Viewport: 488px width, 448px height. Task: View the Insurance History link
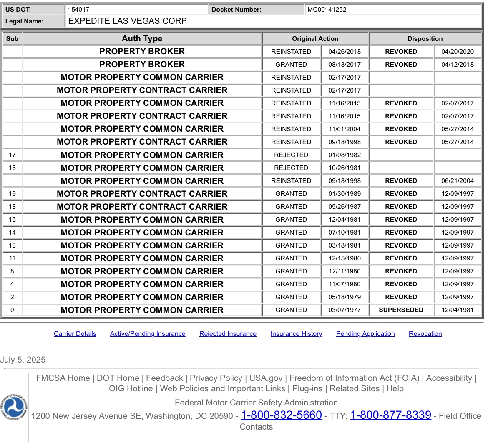point(296,334)
